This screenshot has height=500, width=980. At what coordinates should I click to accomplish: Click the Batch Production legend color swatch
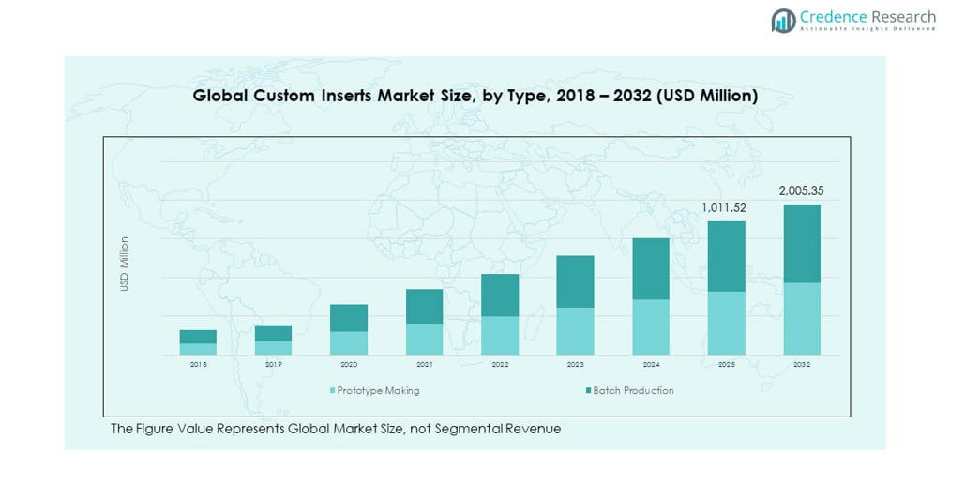[588, 390]
